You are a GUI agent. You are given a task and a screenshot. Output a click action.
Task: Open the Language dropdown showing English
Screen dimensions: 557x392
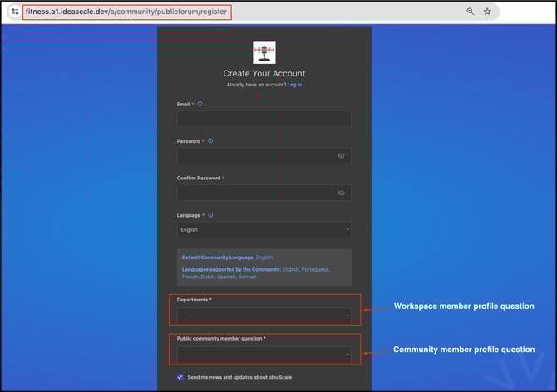point(264,230)
